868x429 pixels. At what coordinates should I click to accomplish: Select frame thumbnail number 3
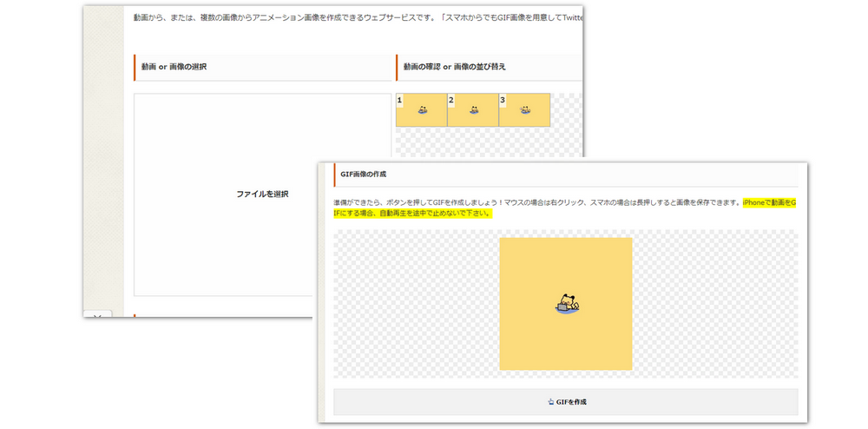pyautogui.click(x=524, y=110)
